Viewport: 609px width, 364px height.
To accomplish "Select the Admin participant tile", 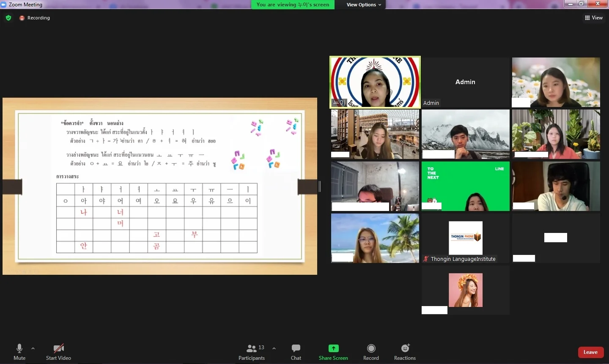I will click(x=465, y=82).
